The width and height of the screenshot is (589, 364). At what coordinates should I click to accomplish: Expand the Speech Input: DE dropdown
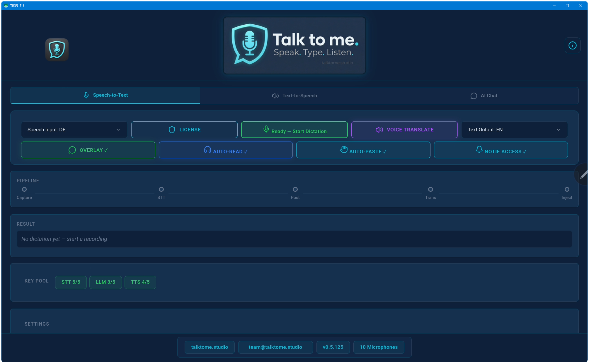click(74, 130)
